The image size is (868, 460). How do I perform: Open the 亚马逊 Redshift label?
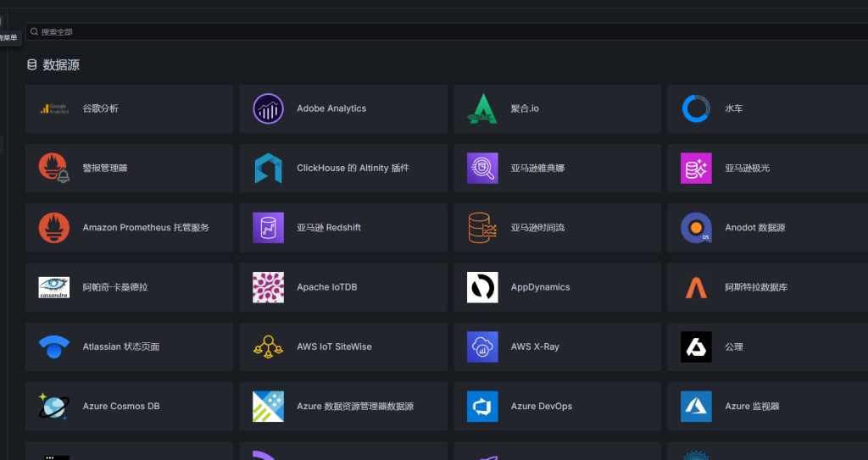(x=329, y=228)
